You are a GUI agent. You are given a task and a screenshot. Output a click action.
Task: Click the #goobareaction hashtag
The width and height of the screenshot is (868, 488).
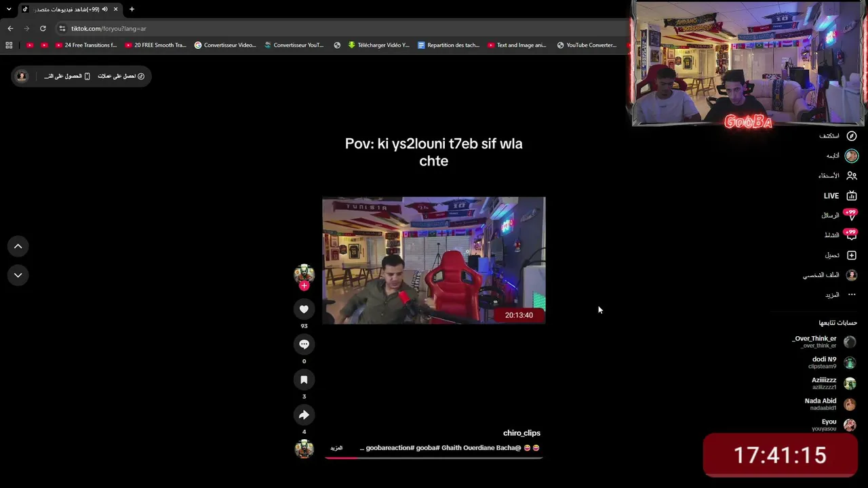[x=390, y=448]
